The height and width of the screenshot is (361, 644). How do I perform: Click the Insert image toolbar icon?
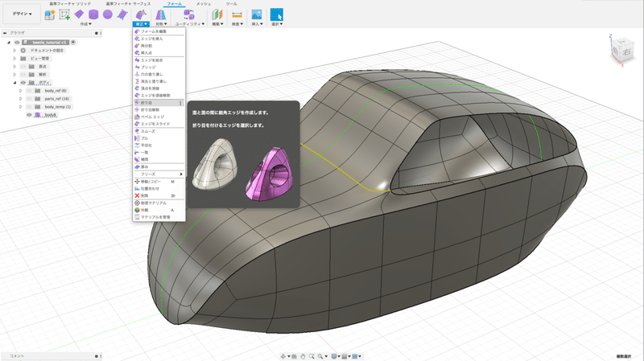[x=257, y=14]
